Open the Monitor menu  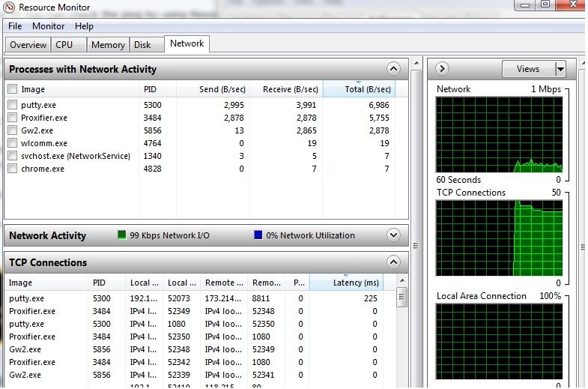(x=48, y=26)
